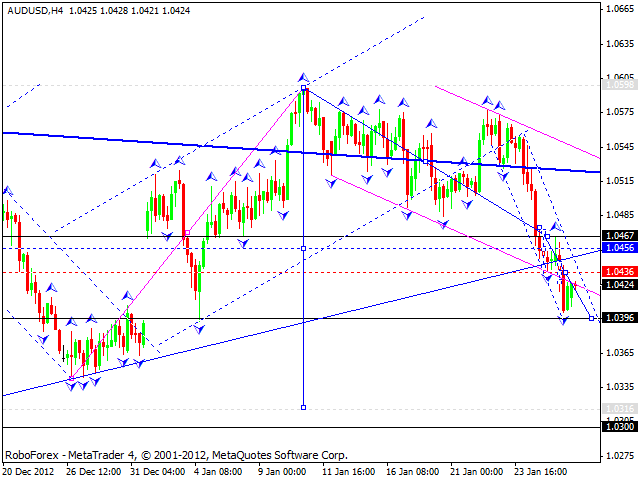Select the down fractal arrow below the latest low candle
The image size is (640, 480).
click(x=564, y=321)
